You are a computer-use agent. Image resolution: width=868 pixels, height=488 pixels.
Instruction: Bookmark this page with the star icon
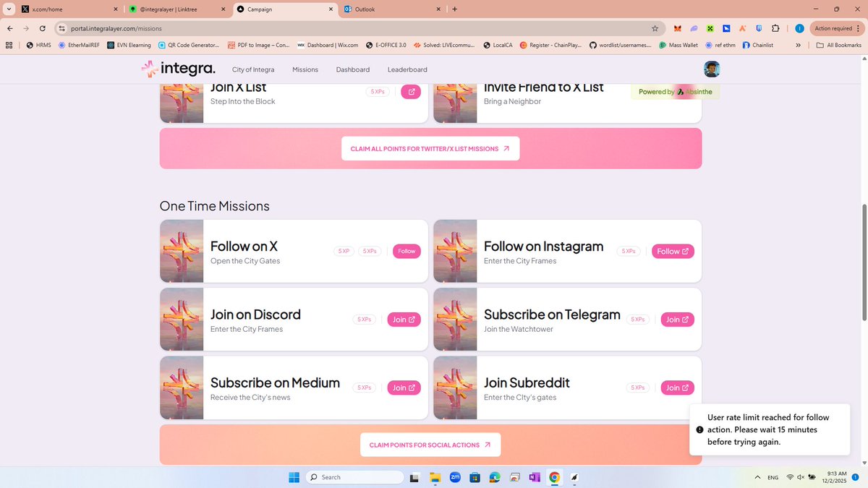pyautogui.click(x=655, y=28)
